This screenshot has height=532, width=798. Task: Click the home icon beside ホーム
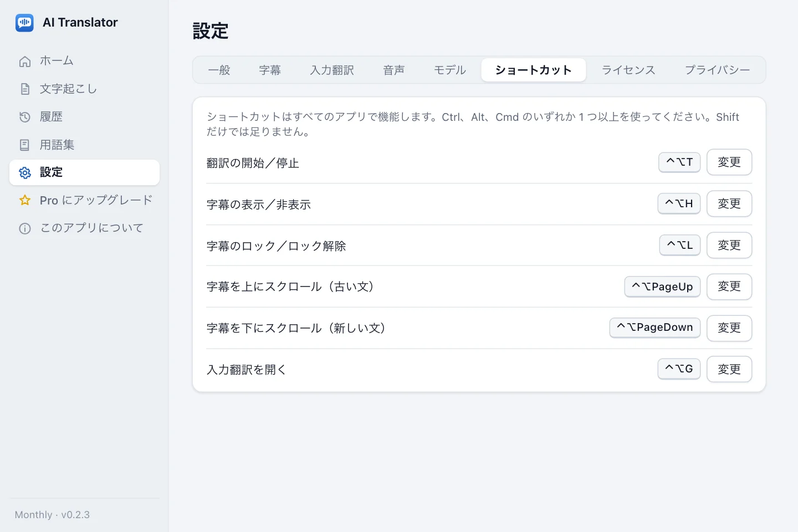25,61
